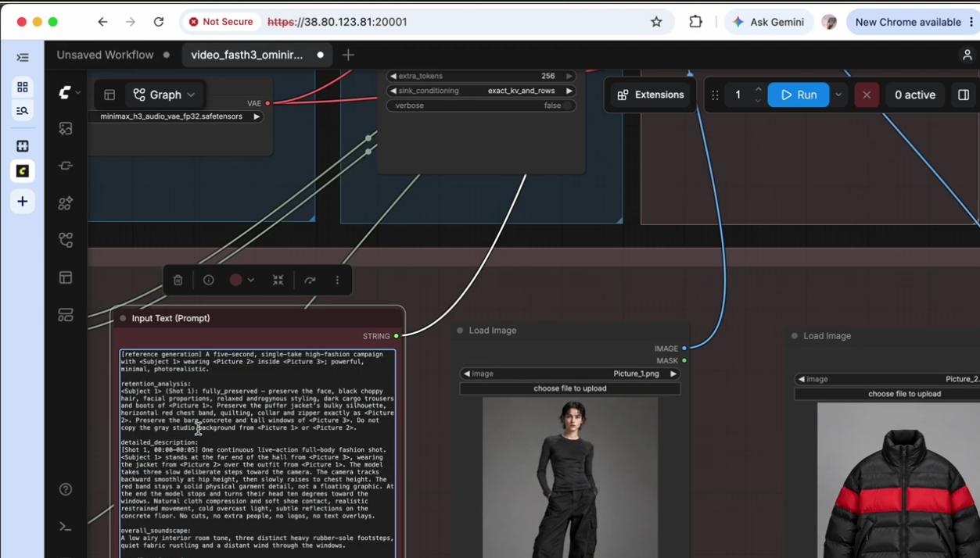This screenshot has width=980, height=558.
Task: Cancel the current run with the red X
Action: [x=867, y=95]
